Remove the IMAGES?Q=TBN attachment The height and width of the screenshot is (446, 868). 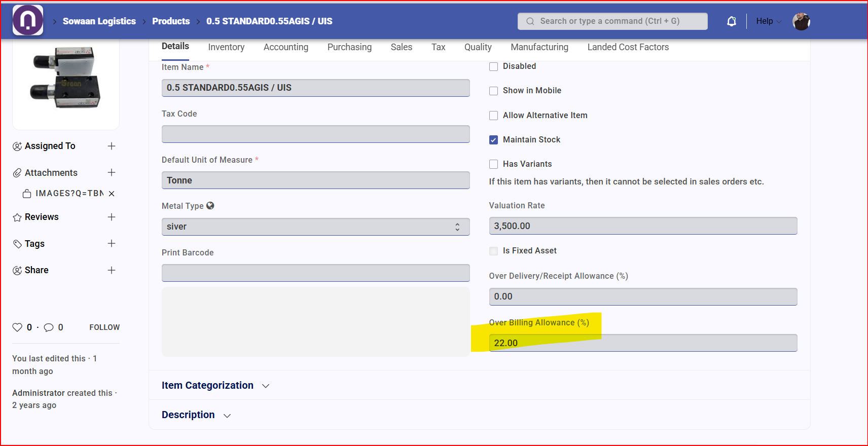(x=112, y=194)
